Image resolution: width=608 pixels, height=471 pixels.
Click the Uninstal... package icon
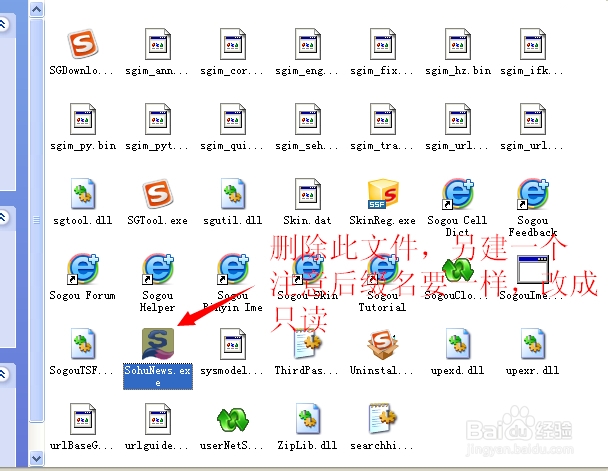coord(382,344)
